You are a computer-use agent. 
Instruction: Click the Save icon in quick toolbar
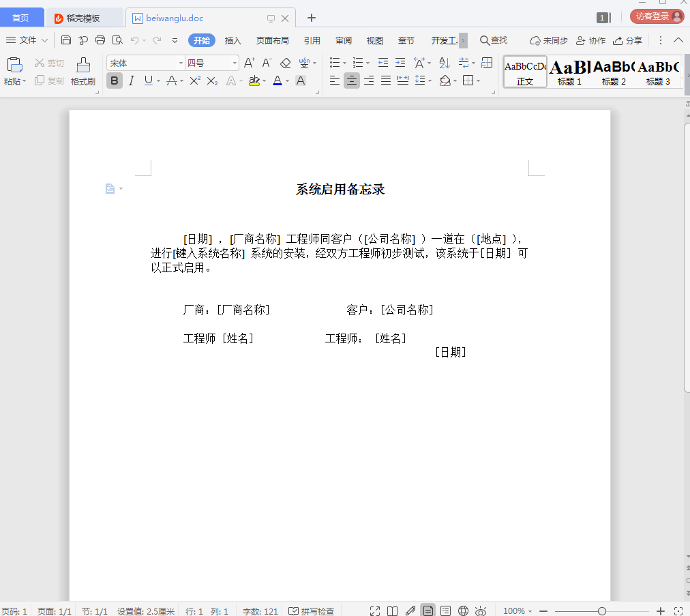pyautogui.click(x=66, y=40)
